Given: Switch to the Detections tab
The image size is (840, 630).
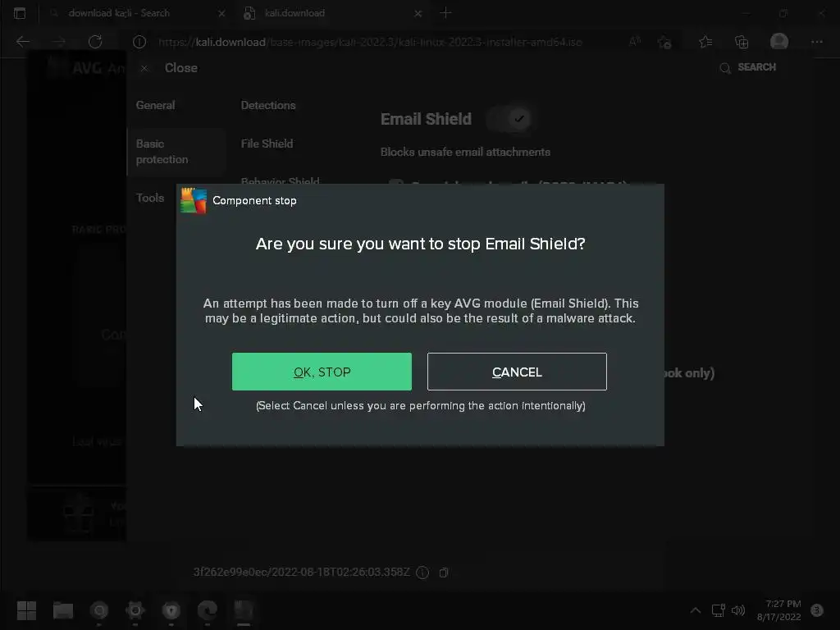Looking at the screenshot, I should tap(268, 105).
